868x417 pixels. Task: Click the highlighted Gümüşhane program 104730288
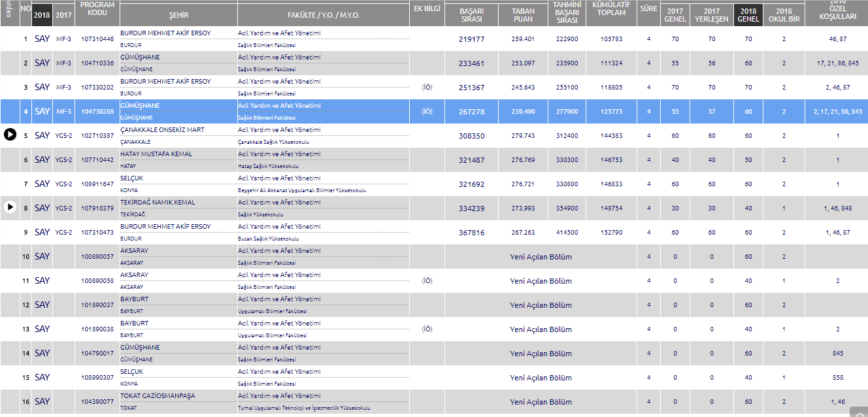(x=97, y=112)
